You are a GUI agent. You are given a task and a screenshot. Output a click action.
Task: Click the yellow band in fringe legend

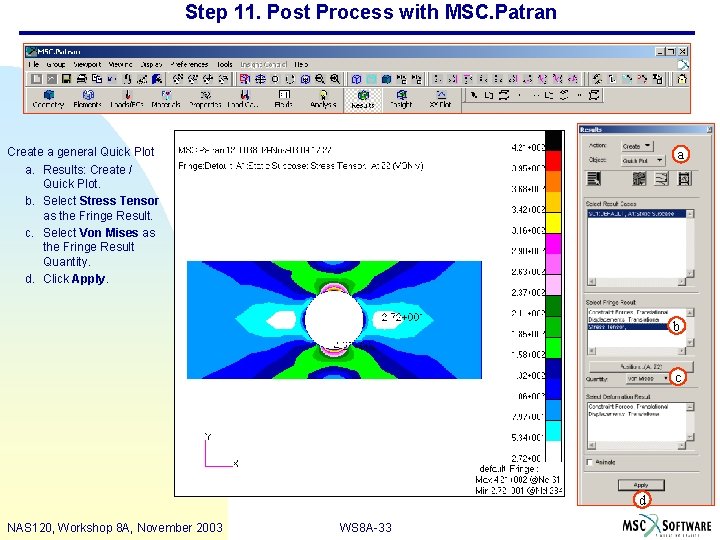(553, 223)
